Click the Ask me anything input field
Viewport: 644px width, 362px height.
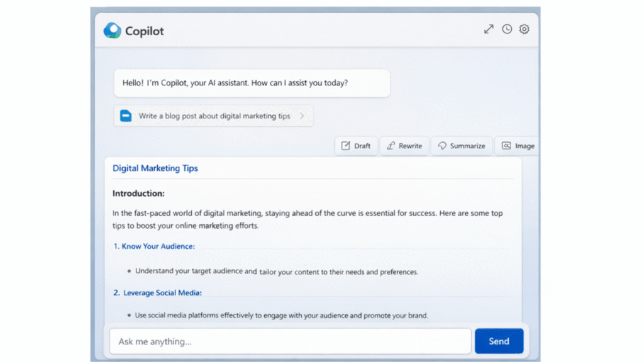pyautogui.click(x=289, y=341)
